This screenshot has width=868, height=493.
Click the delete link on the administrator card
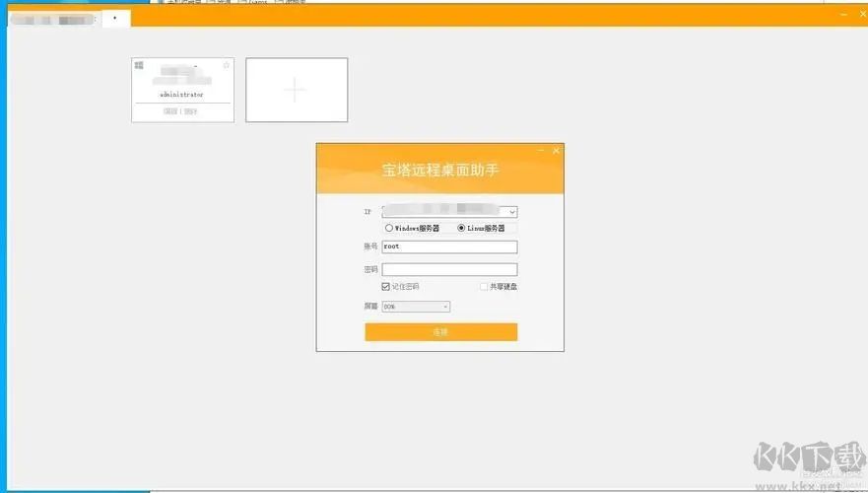point(191,111)
